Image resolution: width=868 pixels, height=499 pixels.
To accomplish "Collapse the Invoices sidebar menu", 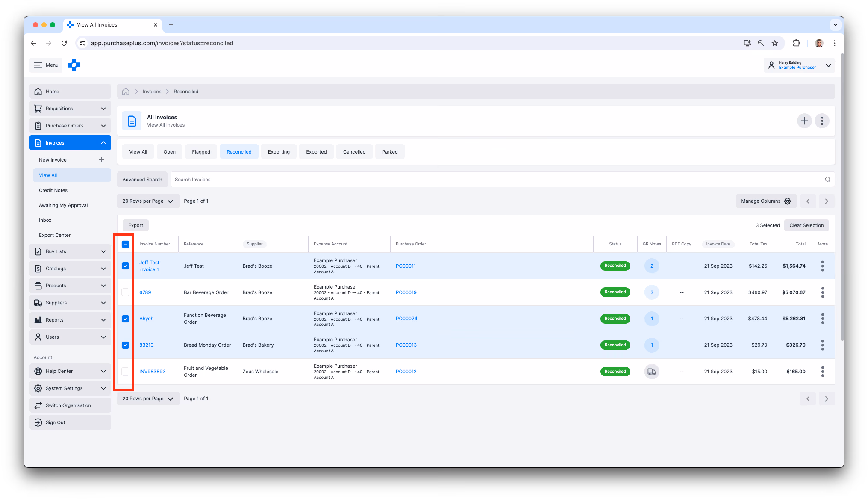I will coord(70,143).
